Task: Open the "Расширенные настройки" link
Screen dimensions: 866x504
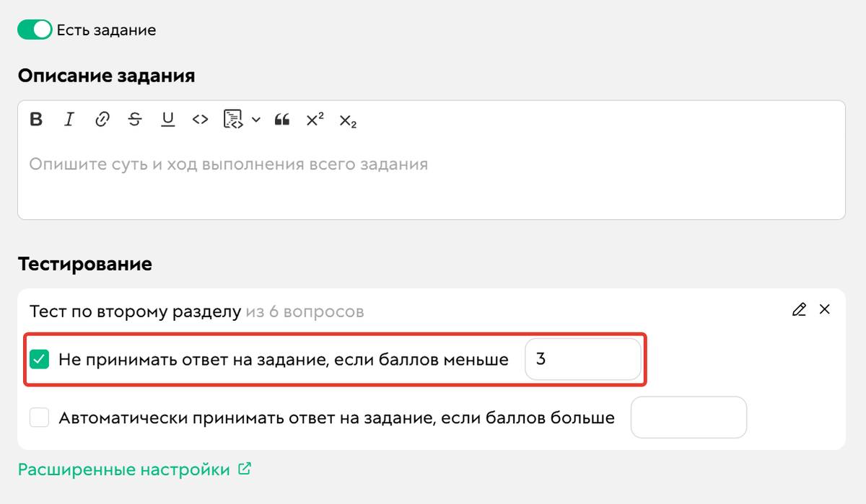Action: coord(123,470)
